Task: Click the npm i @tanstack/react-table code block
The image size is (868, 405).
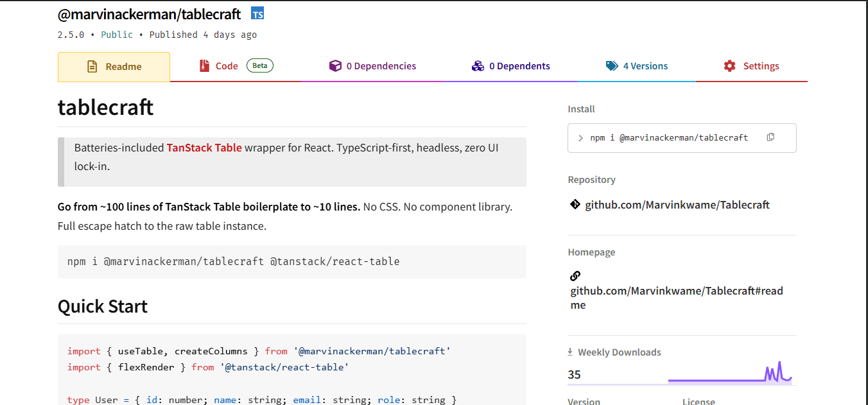Action: click(292, 261)
